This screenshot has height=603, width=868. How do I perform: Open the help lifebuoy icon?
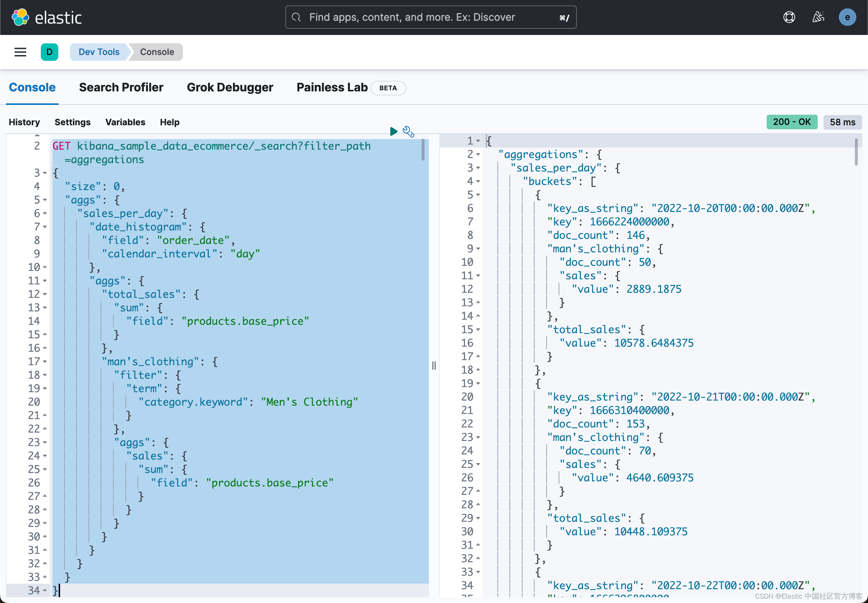pos(789,17)
